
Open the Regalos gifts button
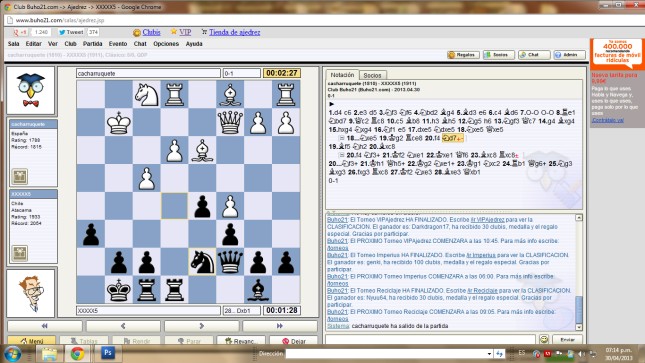pyautogui.click(x=463, y=55)
